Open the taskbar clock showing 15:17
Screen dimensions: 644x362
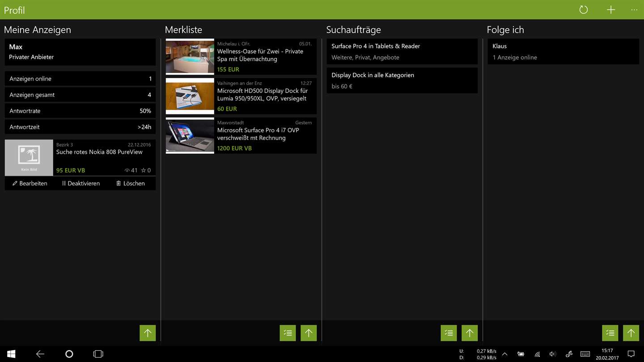pos(607,354)
